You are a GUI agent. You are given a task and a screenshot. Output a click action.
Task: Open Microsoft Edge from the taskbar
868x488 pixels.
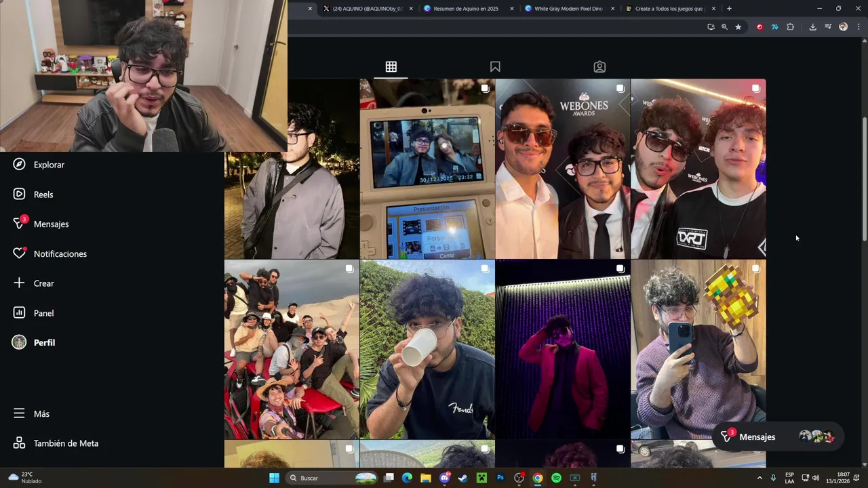click(407, 478)
